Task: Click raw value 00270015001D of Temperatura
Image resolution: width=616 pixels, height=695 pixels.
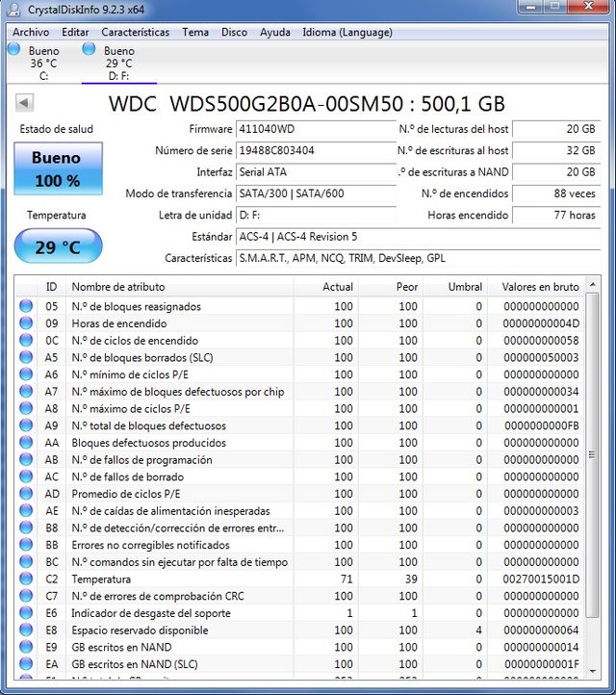Action: (x=541, y=579)
